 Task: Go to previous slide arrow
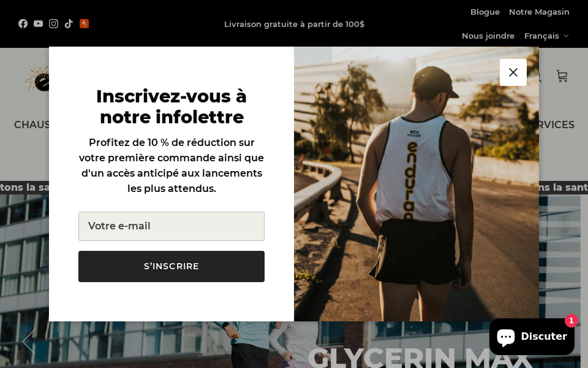[x=29, y=342]
